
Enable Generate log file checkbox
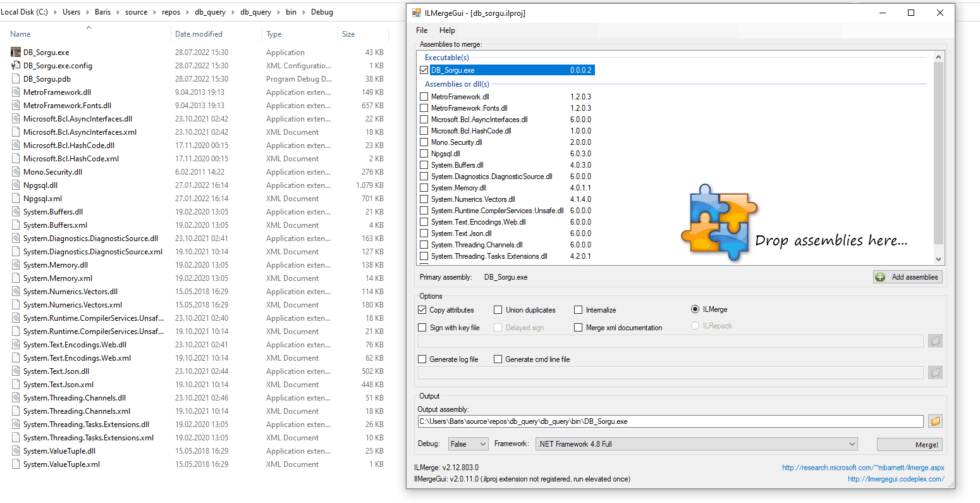tap(422, 359)
